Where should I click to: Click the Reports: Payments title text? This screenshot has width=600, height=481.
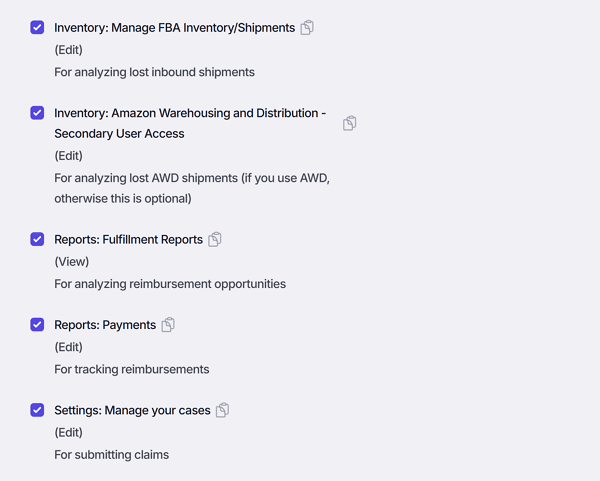pyautogui.click(x=105, y=325)
